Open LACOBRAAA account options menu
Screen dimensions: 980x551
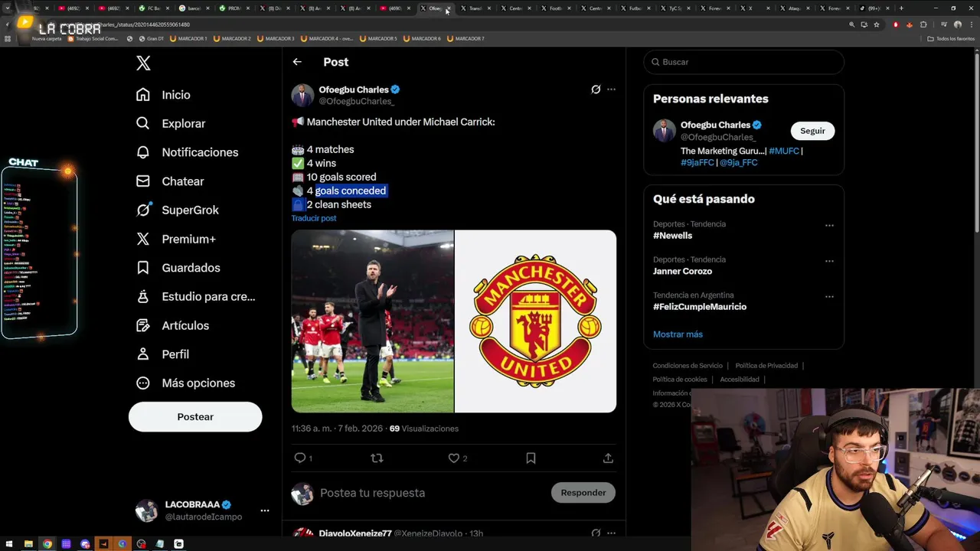[x=265, y=510]
